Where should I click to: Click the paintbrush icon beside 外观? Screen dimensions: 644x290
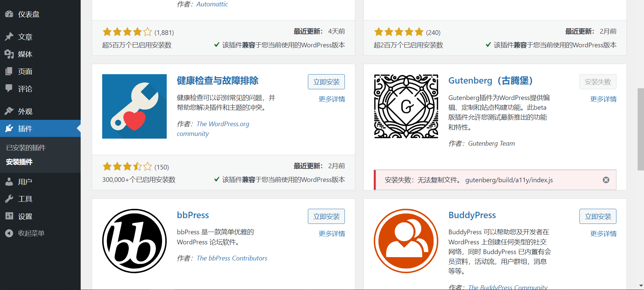[9, 111]
